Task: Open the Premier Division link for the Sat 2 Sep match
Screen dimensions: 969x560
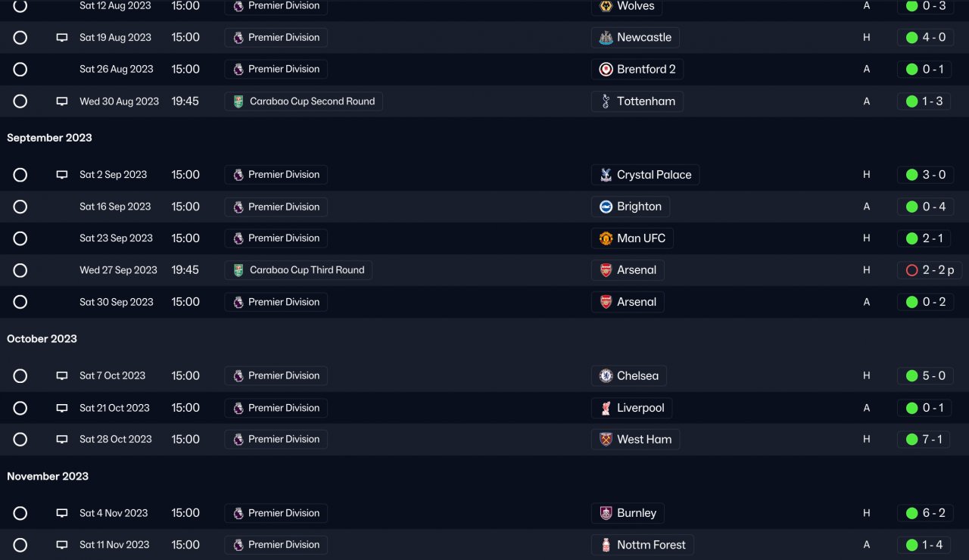Action: (276, 175)
